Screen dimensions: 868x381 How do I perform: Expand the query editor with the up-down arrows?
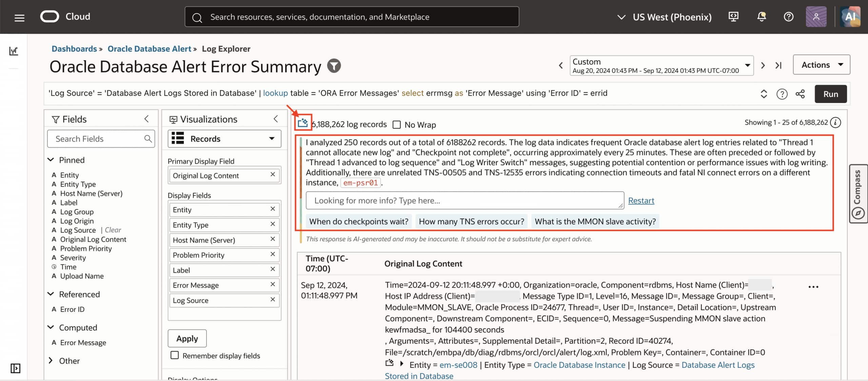tap(764, 94)
